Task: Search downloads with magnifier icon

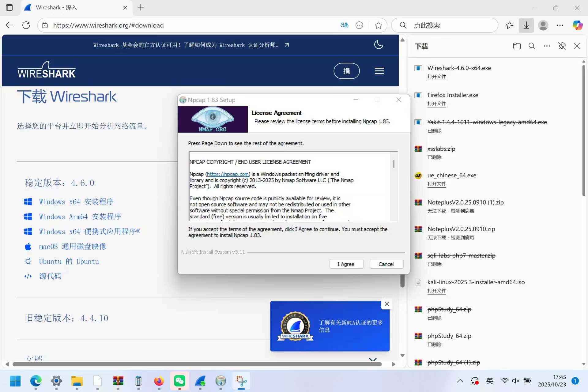Action: [x=532, y=46]
